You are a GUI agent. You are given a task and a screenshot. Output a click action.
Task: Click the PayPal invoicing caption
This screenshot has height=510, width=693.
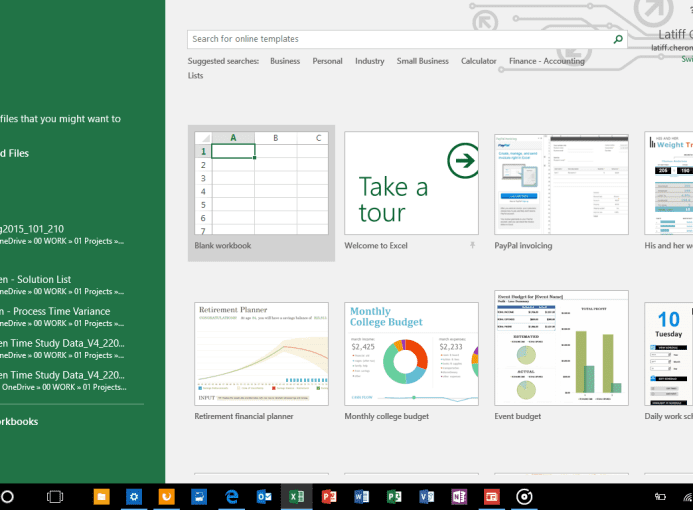click(523, 246)
